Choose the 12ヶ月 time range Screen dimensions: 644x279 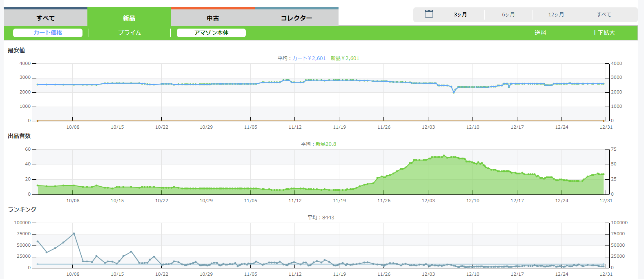(556, 15)
